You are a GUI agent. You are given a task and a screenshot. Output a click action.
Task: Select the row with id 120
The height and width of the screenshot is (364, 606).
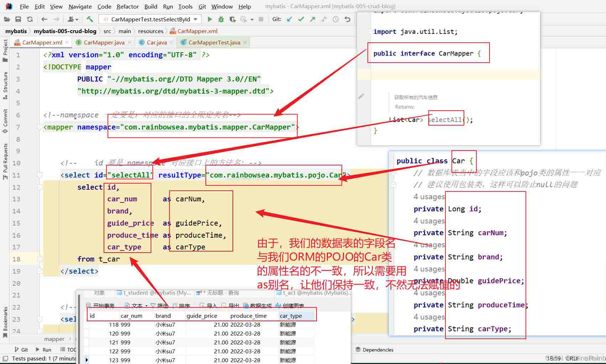coord(202,333)
